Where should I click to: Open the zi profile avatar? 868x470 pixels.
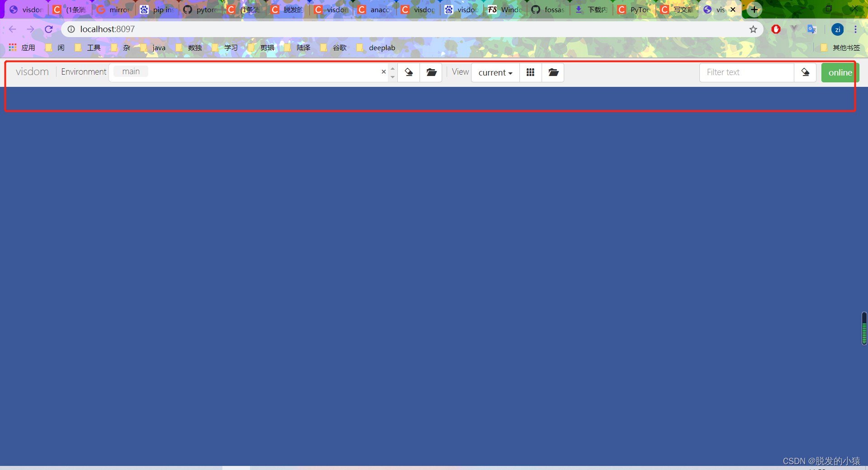[x=837, y=29]
